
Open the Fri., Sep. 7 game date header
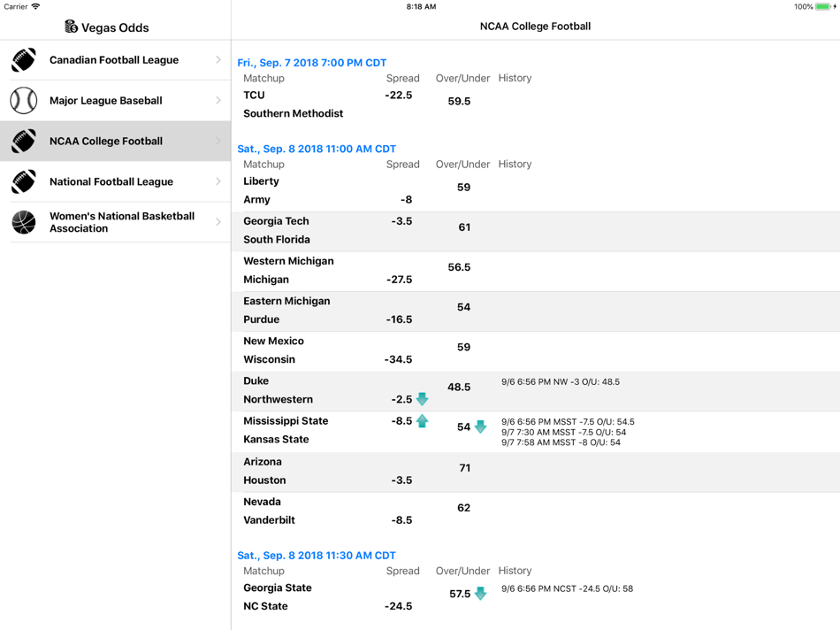click(x=311, y=62)
